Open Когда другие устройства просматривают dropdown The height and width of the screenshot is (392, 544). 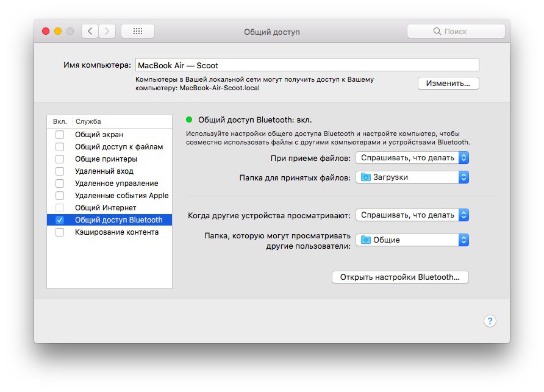[x=412, y=215]
